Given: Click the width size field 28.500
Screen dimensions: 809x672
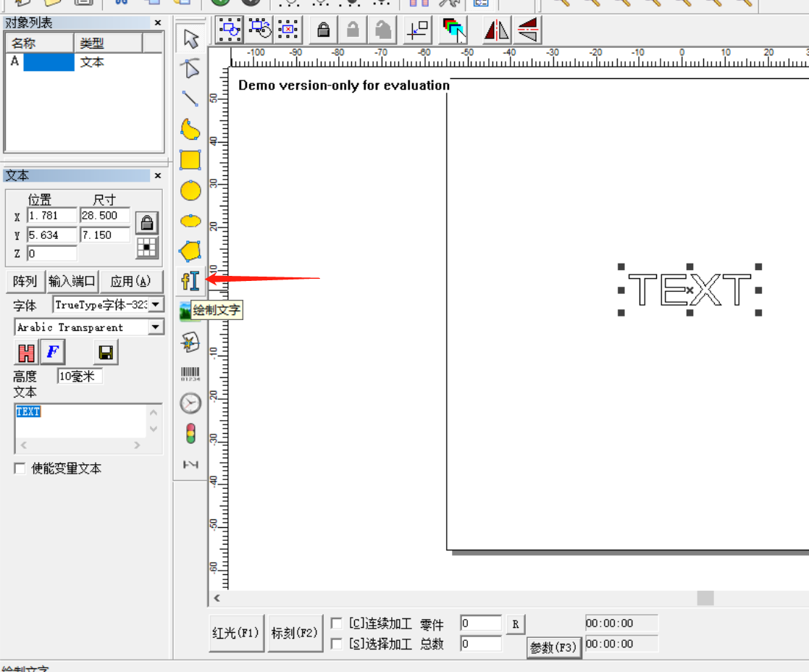Looking at the screenshot, I should [105, 216].
